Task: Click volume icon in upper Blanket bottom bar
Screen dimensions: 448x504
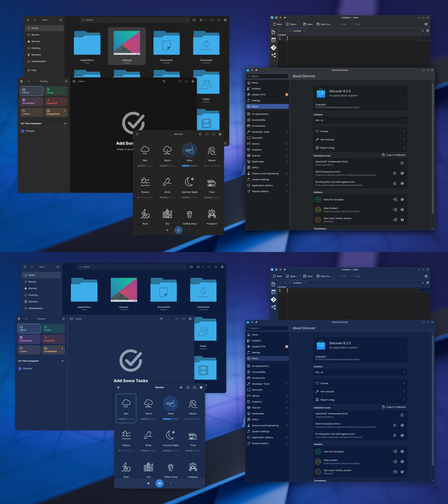Action: pos(167,230)
